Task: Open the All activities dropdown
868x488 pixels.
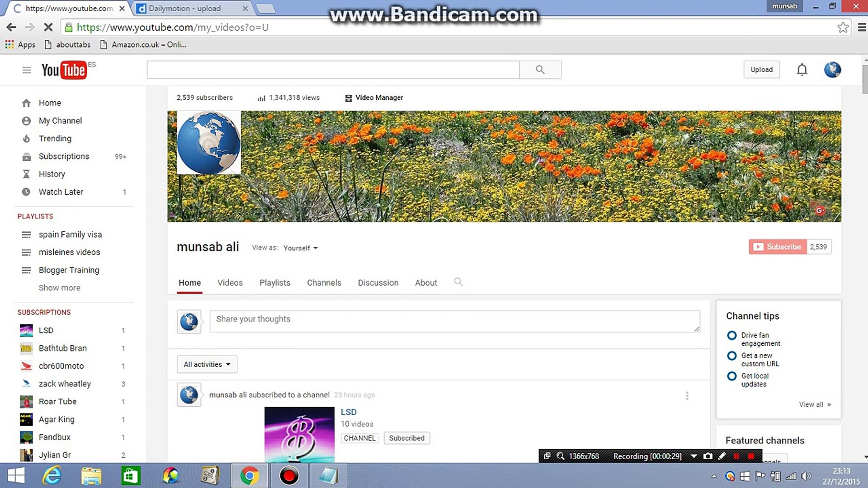Action: [x=207, y=364]
